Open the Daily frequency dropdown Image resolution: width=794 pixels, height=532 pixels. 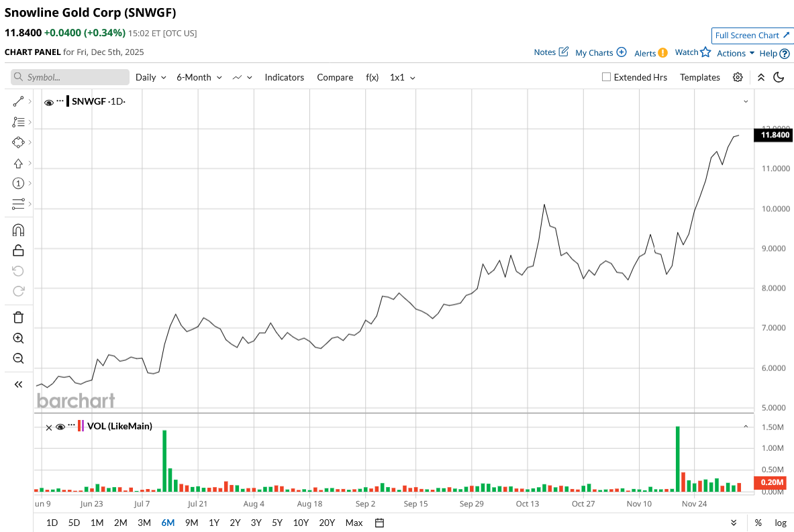click(x=151, y=77)
